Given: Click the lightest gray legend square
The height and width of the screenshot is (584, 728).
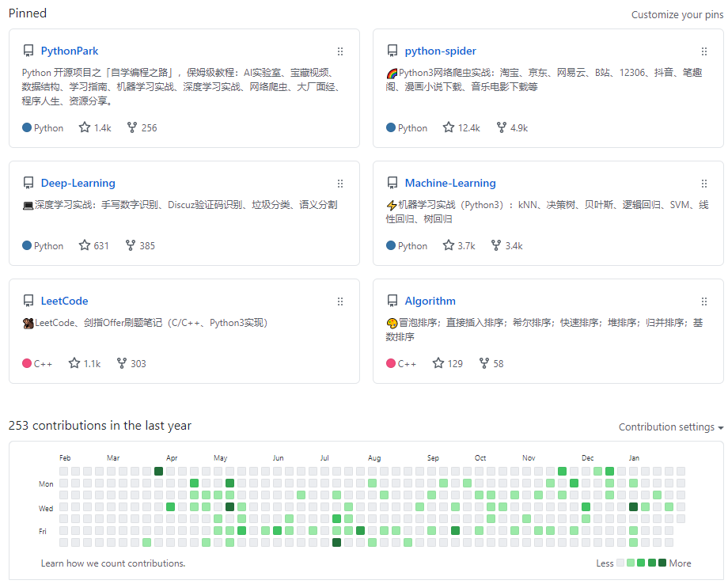Looking at the screenshot, I should tap(620, 563).
